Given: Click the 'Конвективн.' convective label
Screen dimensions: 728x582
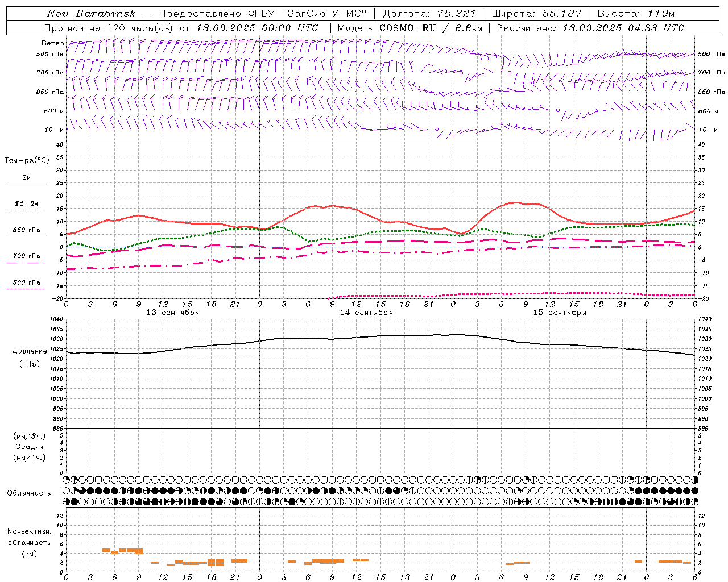Looking at the screenshot, I should tap(29, 531).
